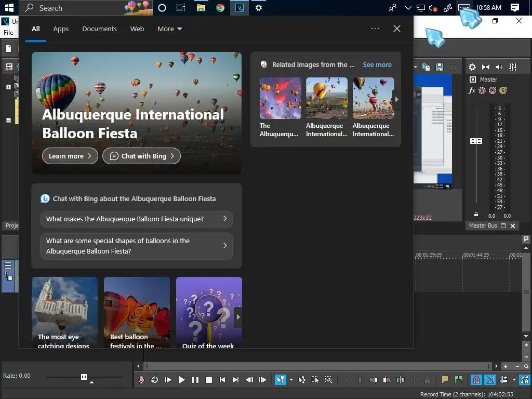Expand the More dropdown in search filters

[170, 29]
